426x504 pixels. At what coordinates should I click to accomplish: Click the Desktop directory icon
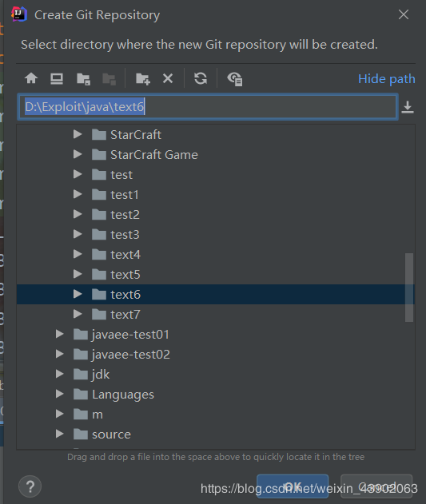click(57, 78)
